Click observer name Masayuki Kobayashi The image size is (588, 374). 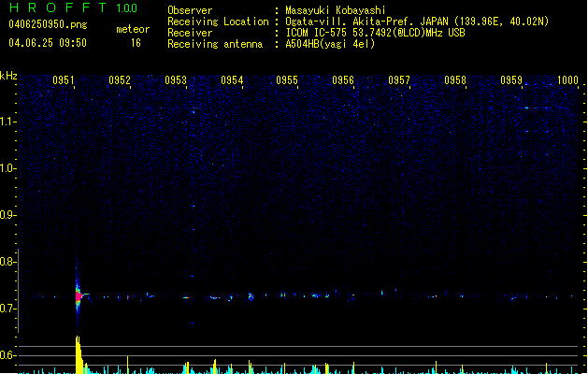pyautogui.click(x=336, y=10)
